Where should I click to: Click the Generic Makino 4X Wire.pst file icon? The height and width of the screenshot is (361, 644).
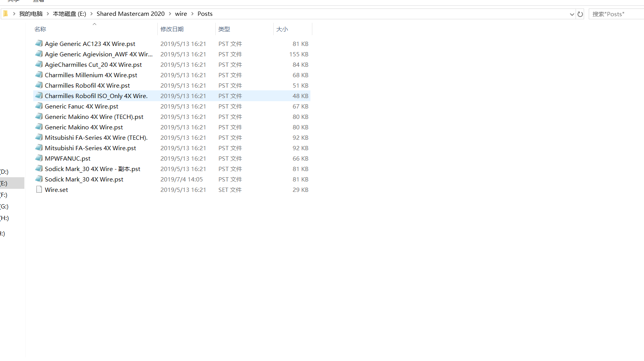coord(39,127)
